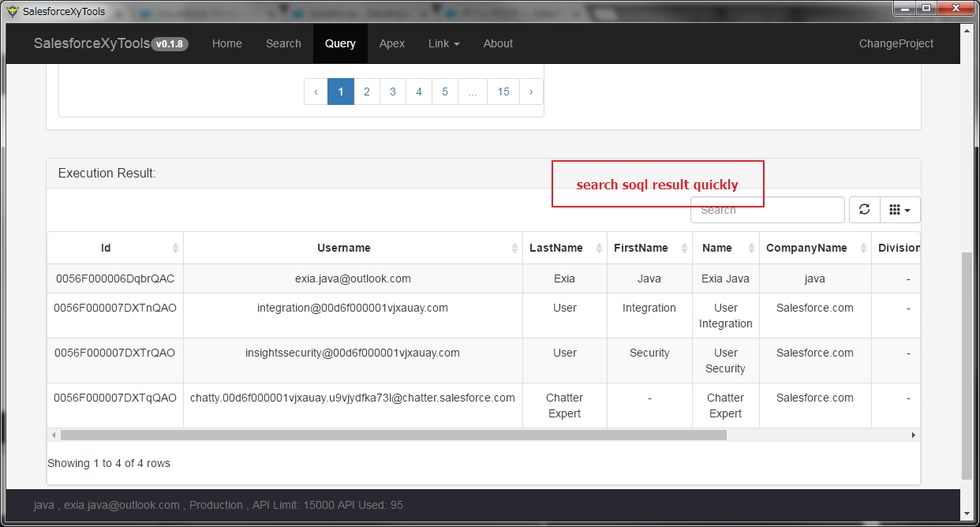Click Name cell User Security
Image resolution: width=980 pixels, height=527 pixels.
click(x=726, y=361)
